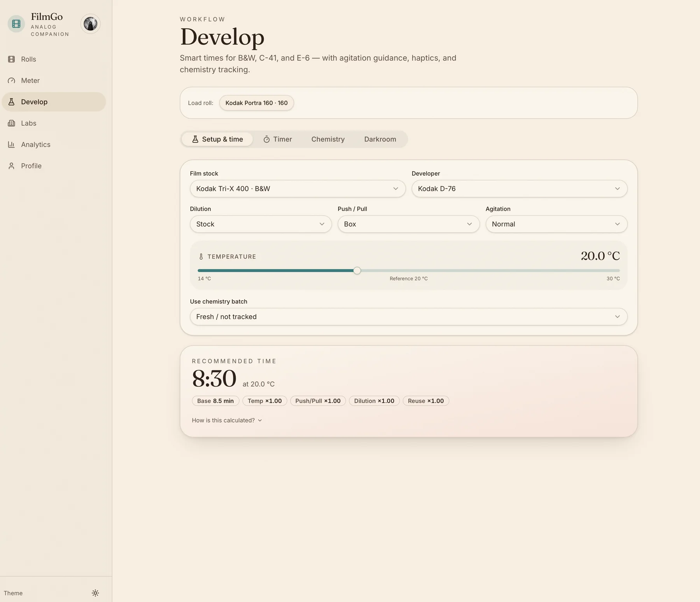The width and height of the screenshot is (700, 602).
Task: Click the Push/Pull ×1.00 chip
Action: (318, 401)
